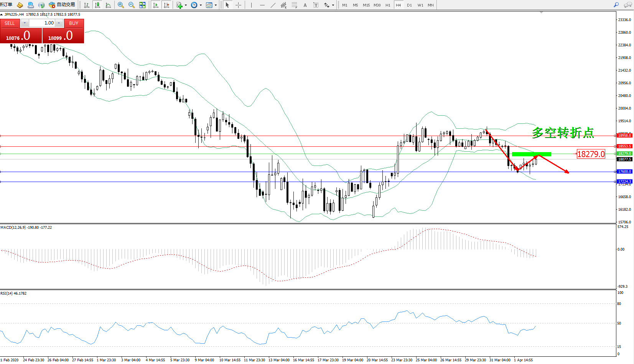Image resolution: width=634 pixels, height=364 pixels.
Task: Click the green rectangle near 18279.0
Action: click(x=531, y=154)
